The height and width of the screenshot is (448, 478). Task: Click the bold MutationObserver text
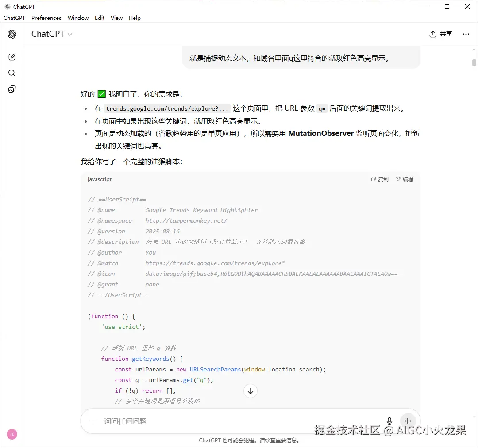[x=321, y=133]
